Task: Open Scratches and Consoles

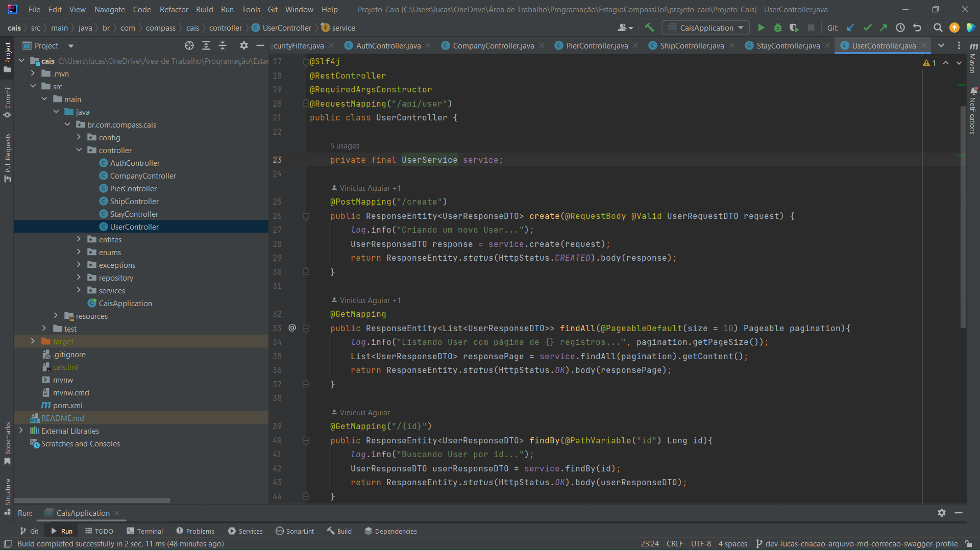Action: click(x=80, y=444)
